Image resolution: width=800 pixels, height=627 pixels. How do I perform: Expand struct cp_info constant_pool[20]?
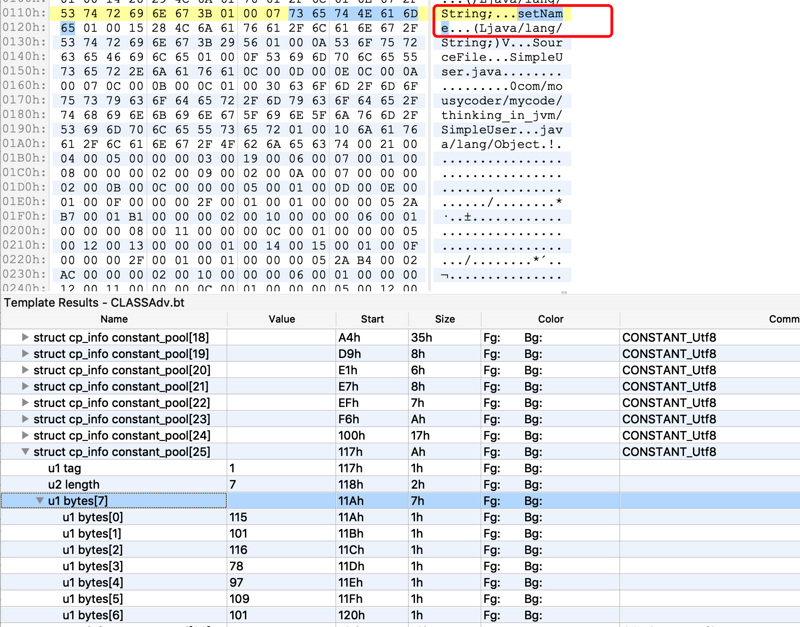(x=24, y=370)
